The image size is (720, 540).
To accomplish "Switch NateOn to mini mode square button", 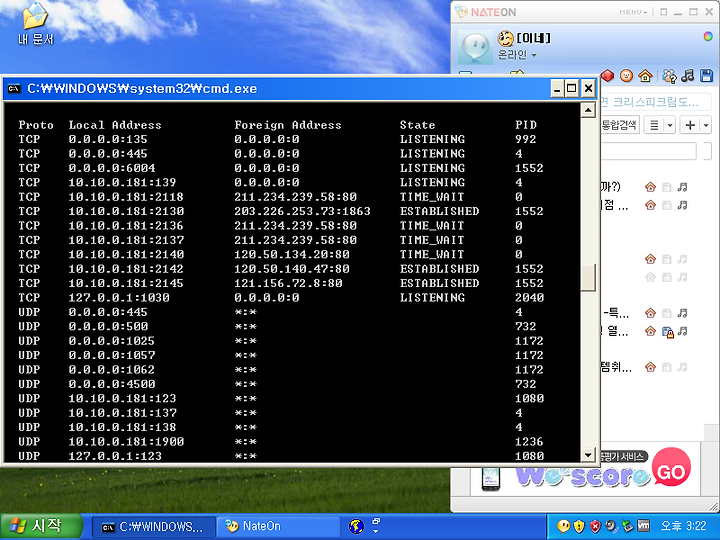I will pyautogui.click(x=664, y=12).
